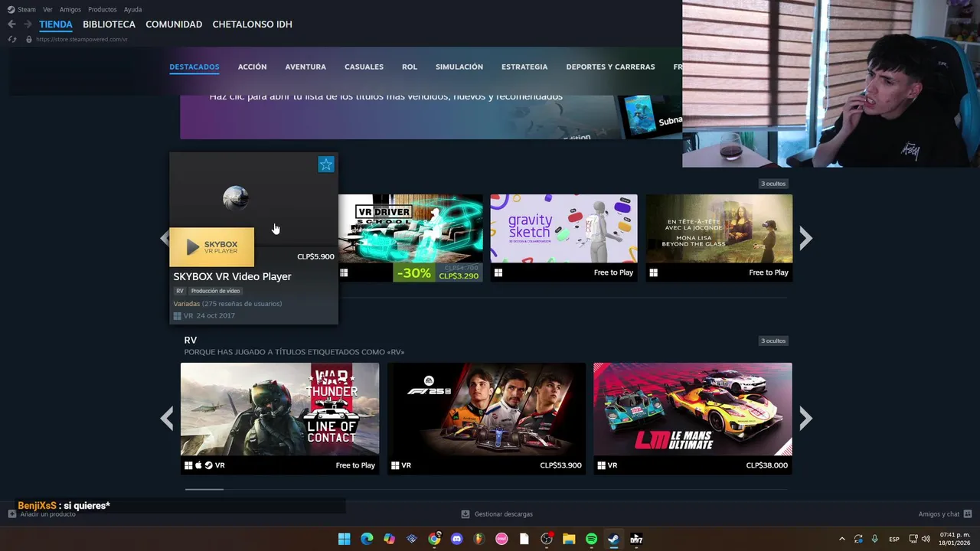
Task: Advance the RV carousel to next items
Action: click(x=805, y=418)
